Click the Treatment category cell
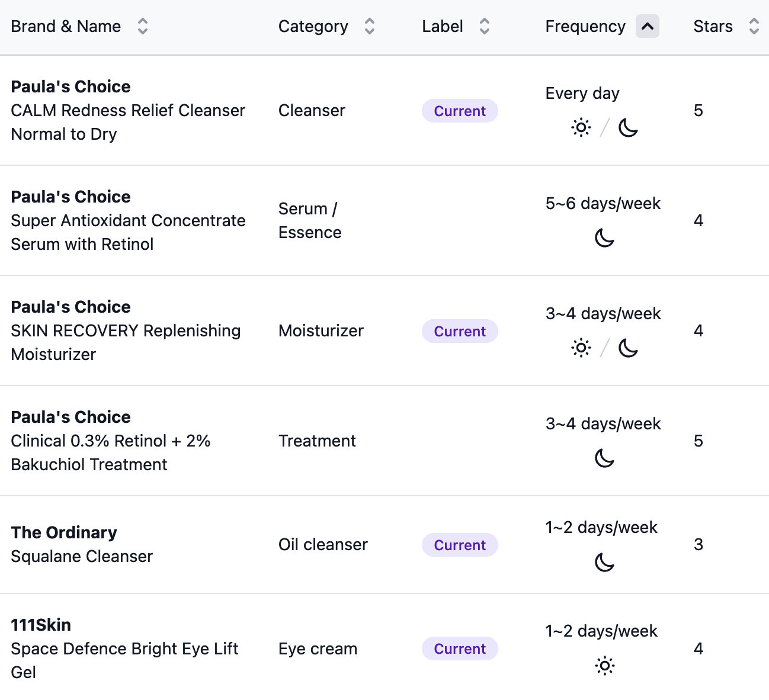 point(317,441)
